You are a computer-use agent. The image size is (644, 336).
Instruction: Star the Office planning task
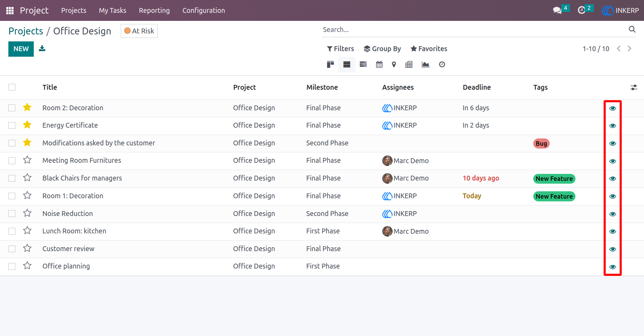tap(27, 266)
